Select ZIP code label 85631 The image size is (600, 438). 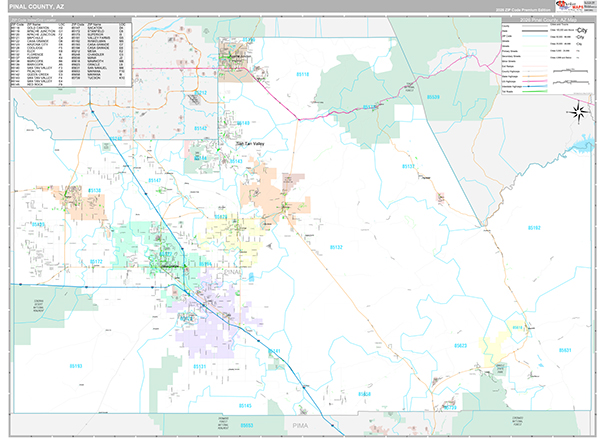click(x=565, y=350)
